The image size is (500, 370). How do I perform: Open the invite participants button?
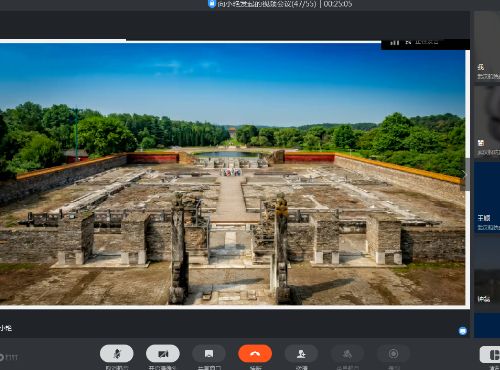click(x=301, y=354)
